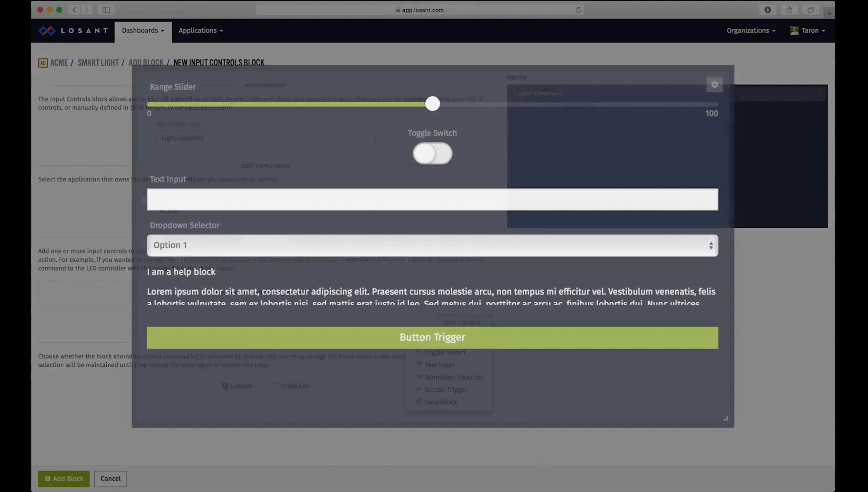Open the Taron user menu
Screen dimensions: 868x492
808,30
